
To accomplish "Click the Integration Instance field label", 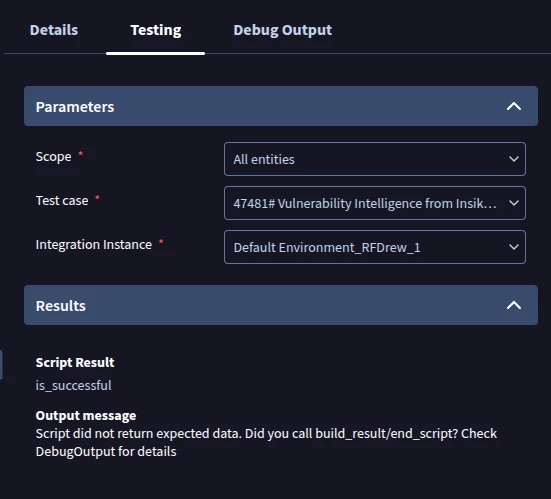I will (94, 245).
